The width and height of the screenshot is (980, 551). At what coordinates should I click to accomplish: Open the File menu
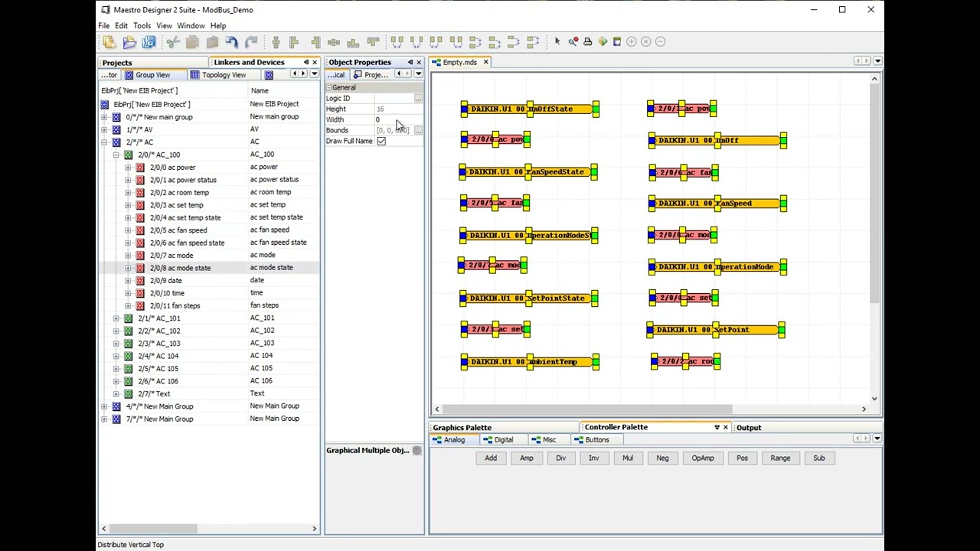(103, 25)
